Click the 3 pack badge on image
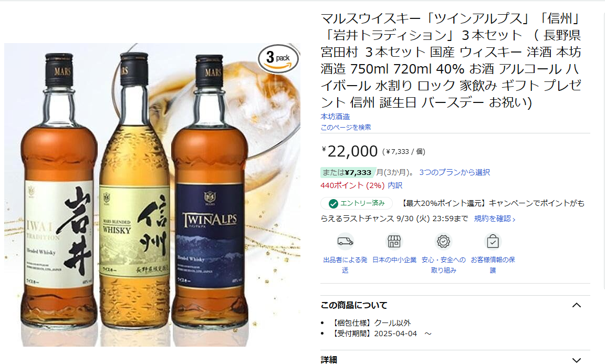 point(278,59)
